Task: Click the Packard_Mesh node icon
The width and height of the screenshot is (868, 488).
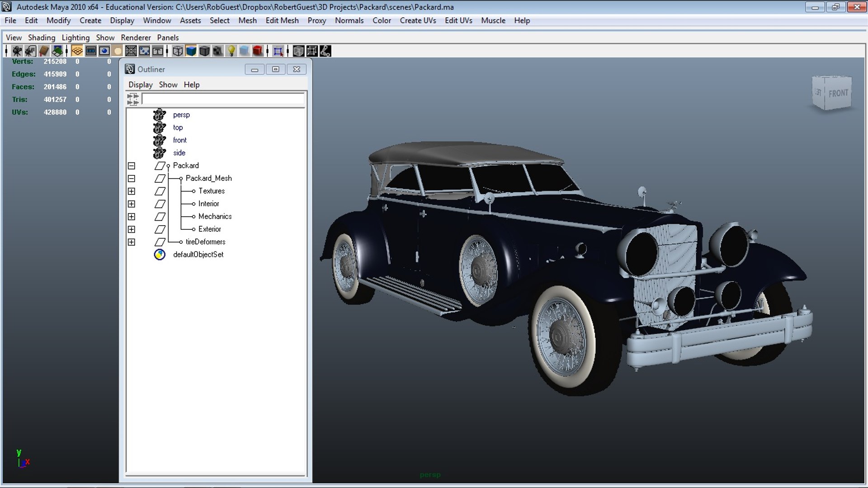Action: click(160, 178)
